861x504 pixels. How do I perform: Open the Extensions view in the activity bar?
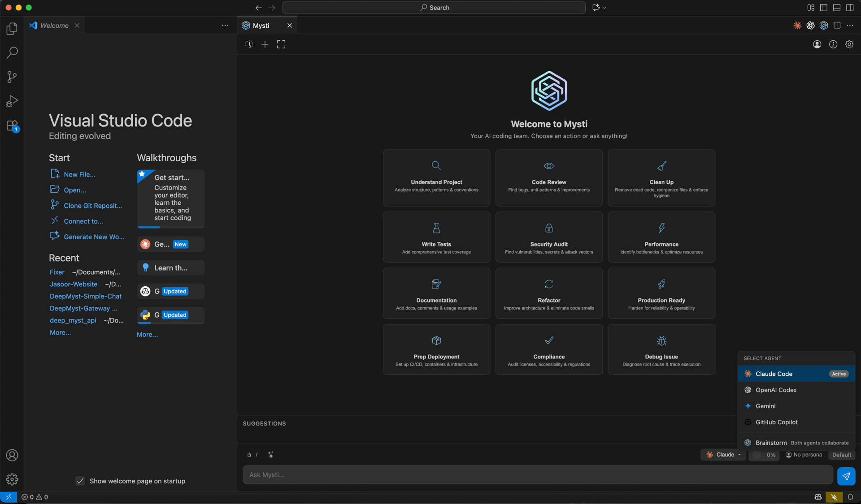point(12,125)
